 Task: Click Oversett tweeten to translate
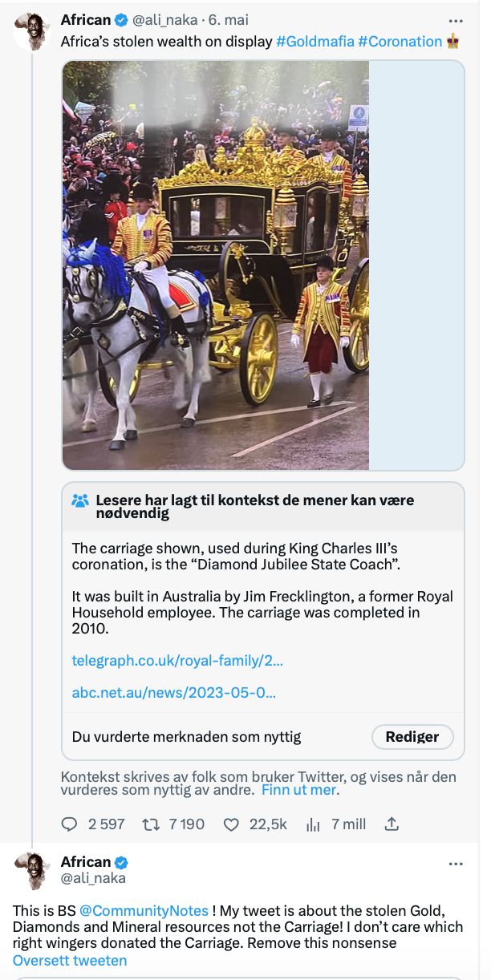(70, 960)
